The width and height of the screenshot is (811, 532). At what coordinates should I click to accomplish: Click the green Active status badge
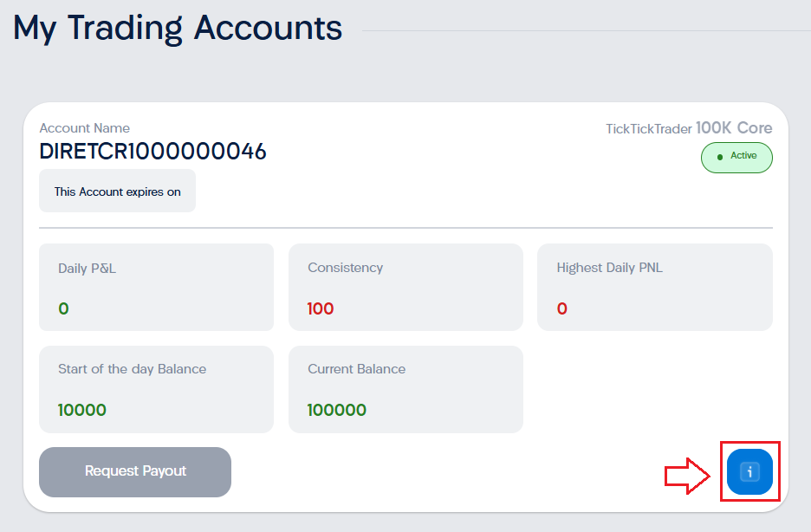pos(736,157)
